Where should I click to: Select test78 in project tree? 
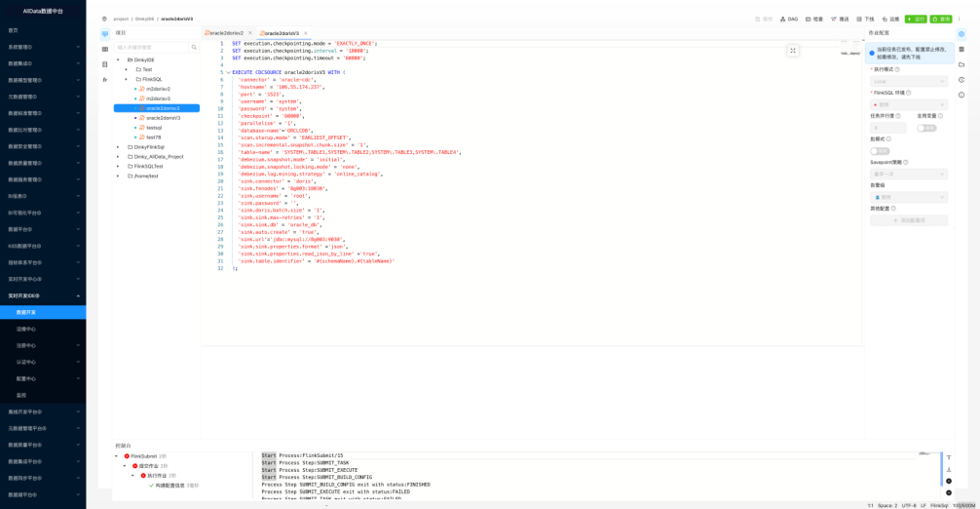[x=153, y=137]
